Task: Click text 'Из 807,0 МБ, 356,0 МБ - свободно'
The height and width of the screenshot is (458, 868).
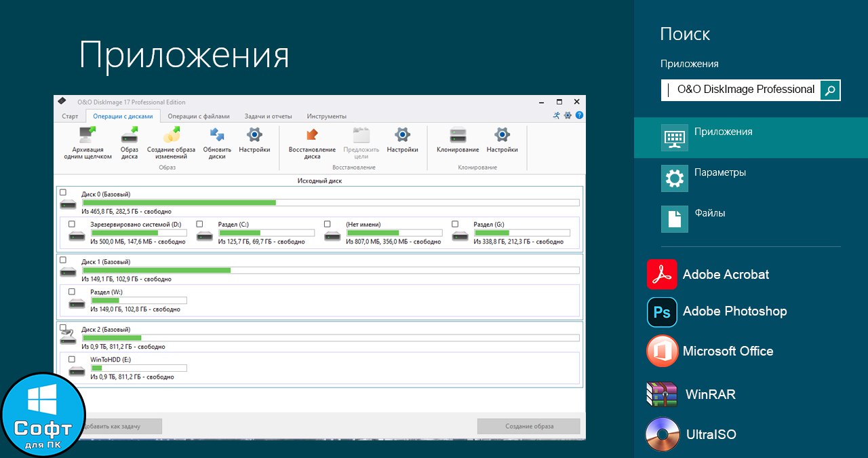Action: 393,242
